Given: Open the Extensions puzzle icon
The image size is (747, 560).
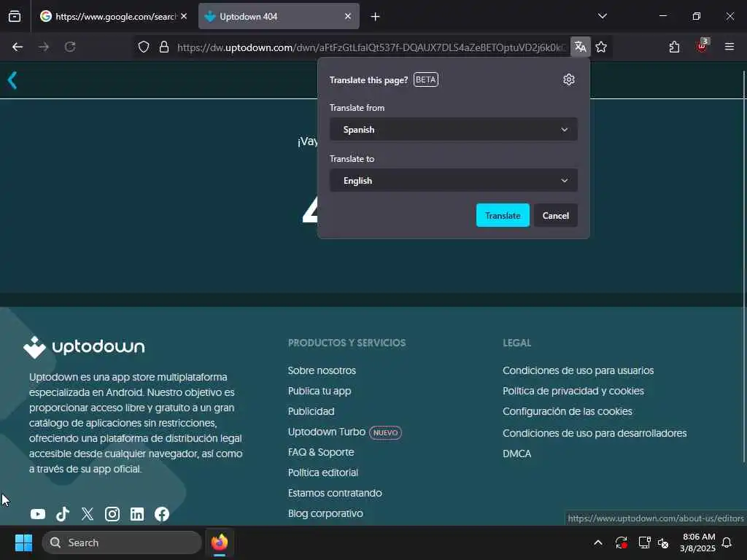Looking at the screenshot, I should coord(674,47).
